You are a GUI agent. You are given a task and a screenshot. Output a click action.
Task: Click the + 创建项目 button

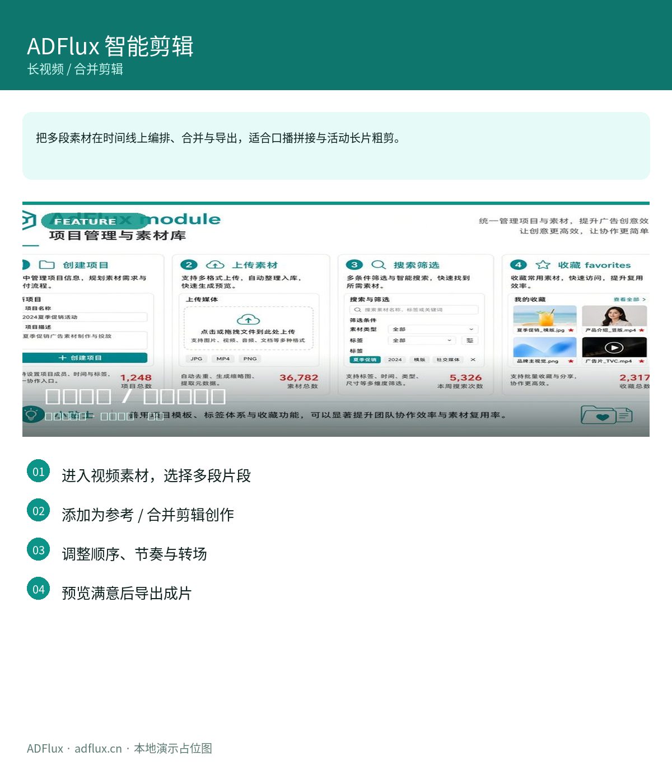point(85,358)
